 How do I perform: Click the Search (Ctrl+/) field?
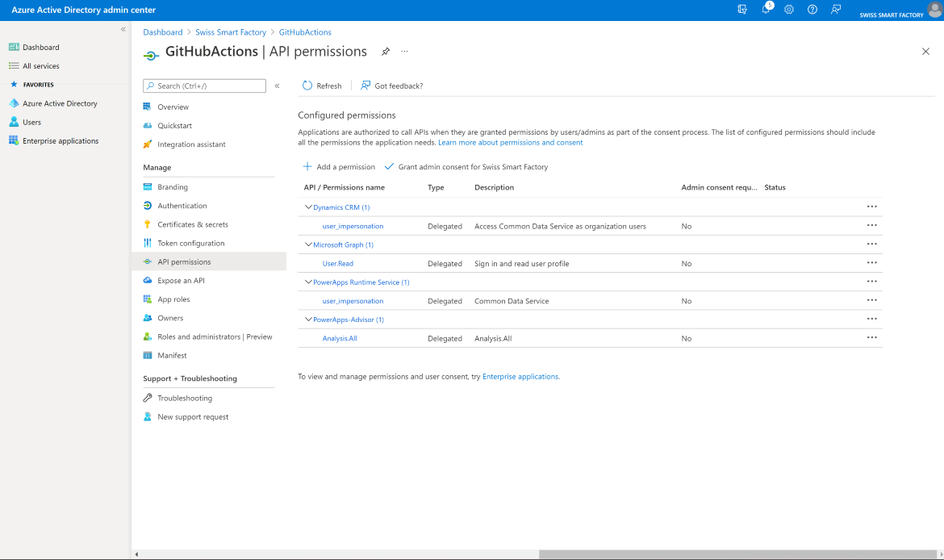[x=205, y=86]
